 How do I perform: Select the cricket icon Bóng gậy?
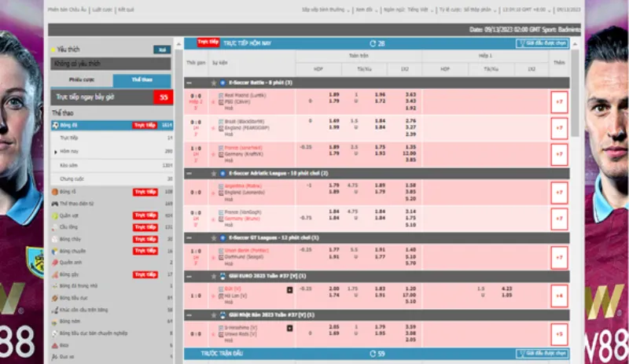click(55, 274)
